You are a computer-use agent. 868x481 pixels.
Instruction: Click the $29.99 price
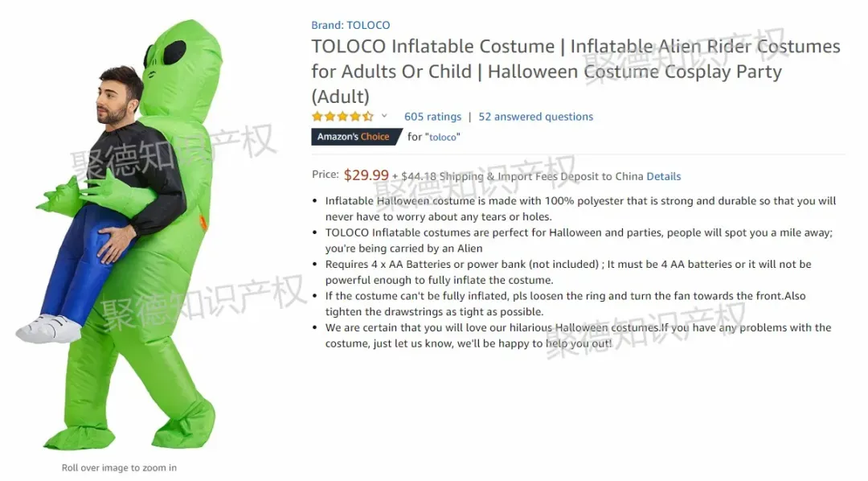366,175
